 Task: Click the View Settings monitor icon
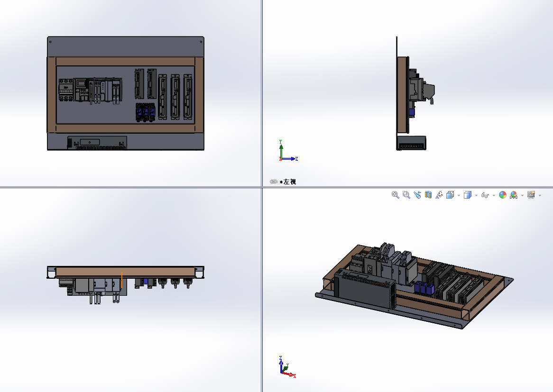coord(531,195)
